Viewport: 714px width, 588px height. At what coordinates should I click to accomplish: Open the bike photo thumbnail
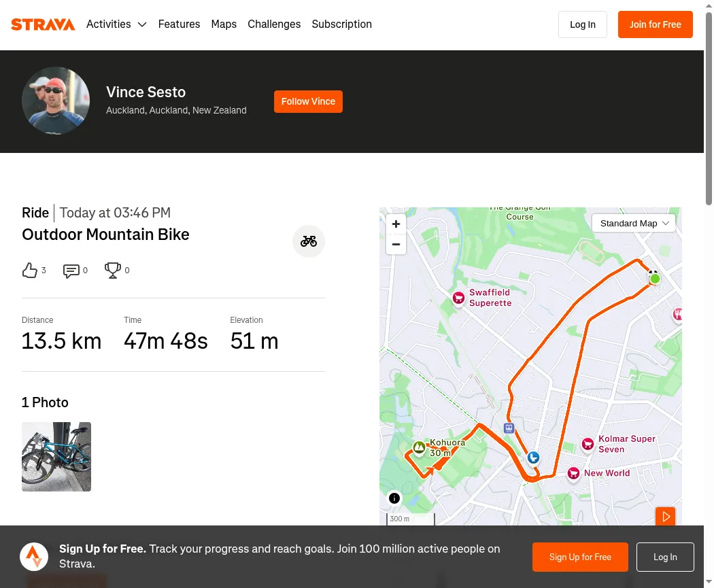click(56, 457)
